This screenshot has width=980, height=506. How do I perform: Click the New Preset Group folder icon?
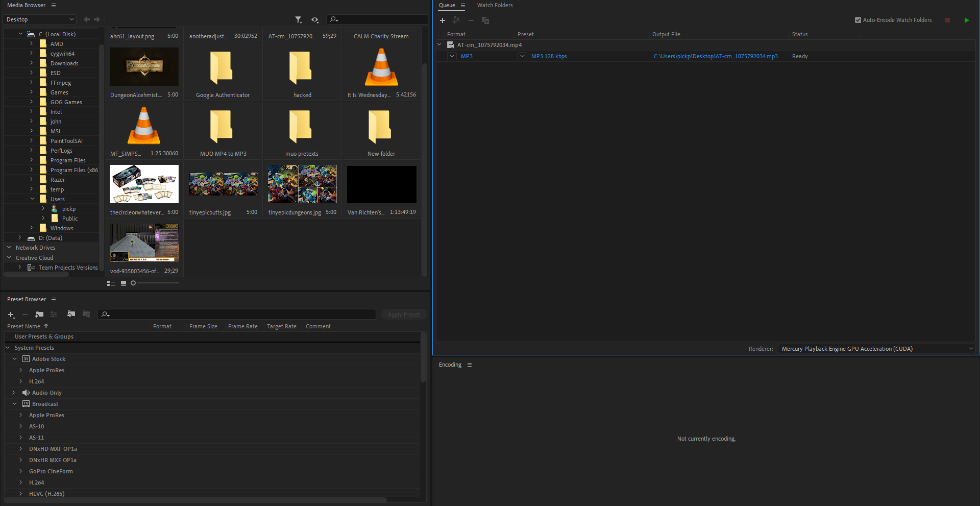click(x=39, y=314)
